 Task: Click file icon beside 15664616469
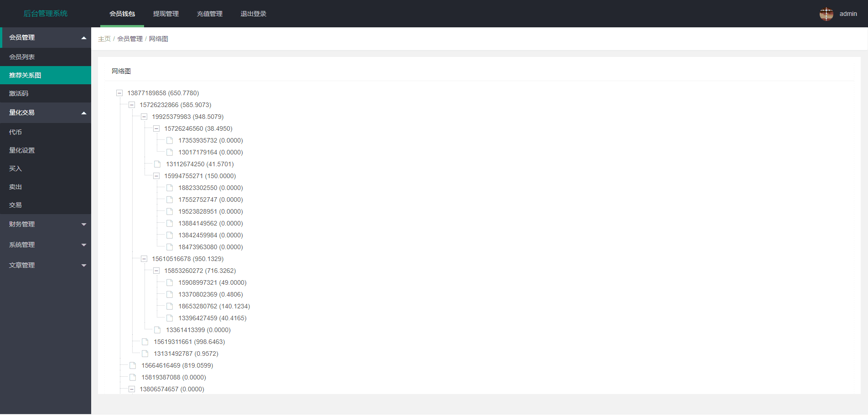click(133, 365)
